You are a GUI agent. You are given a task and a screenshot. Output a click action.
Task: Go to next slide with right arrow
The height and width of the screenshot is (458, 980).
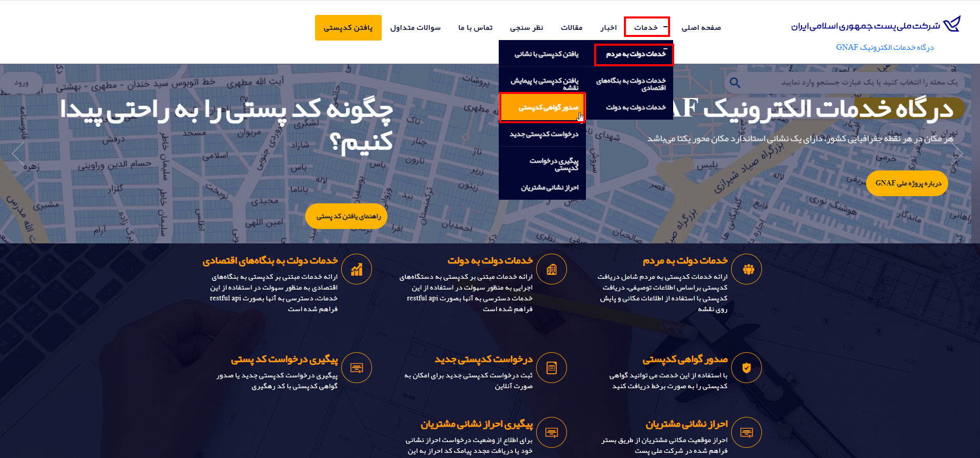956,154
